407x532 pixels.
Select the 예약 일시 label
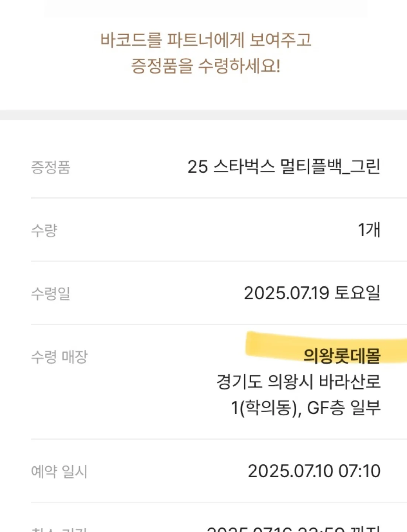click(x=59, y=471)
